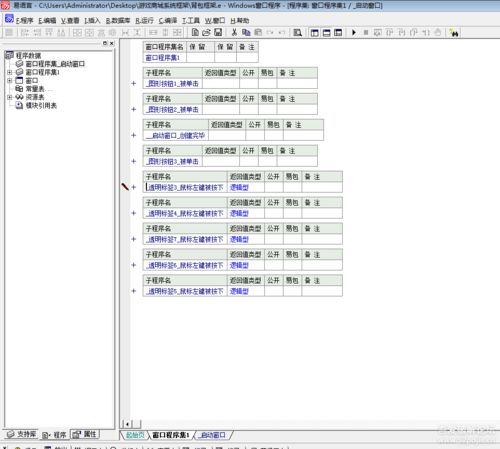Click the find-in-document magnifier icon
The image size is (500, 449).
pos(298,32)
